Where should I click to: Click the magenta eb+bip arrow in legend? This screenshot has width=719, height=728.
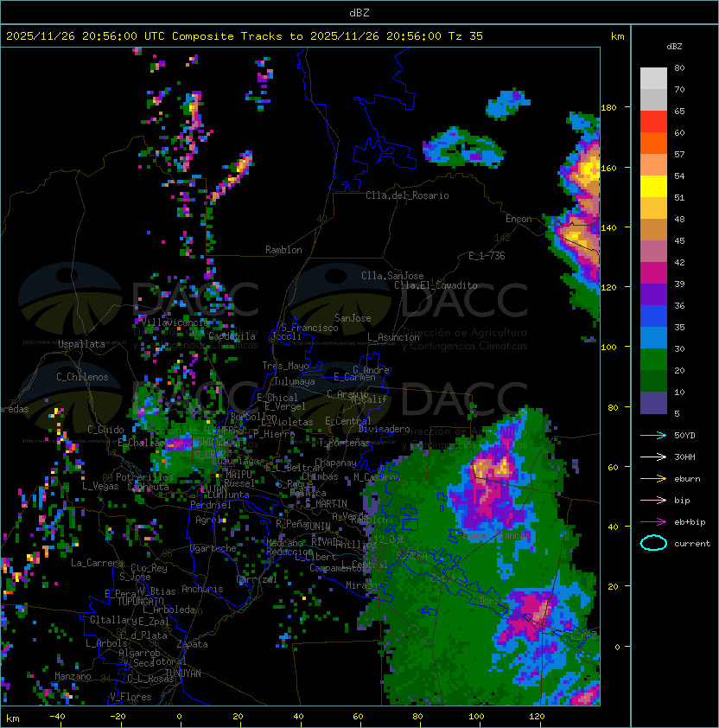(653, 522)
